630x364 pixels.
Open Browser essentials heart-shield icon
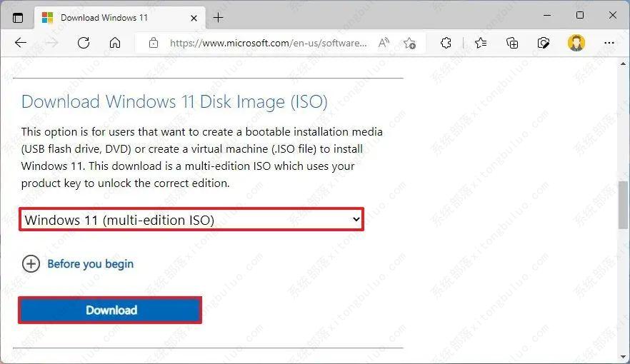[544, 43]
